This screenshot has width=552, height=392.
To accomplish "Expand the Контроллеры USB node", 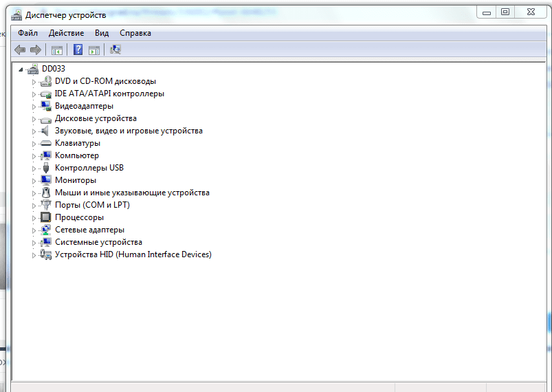I will coord(34,168).
